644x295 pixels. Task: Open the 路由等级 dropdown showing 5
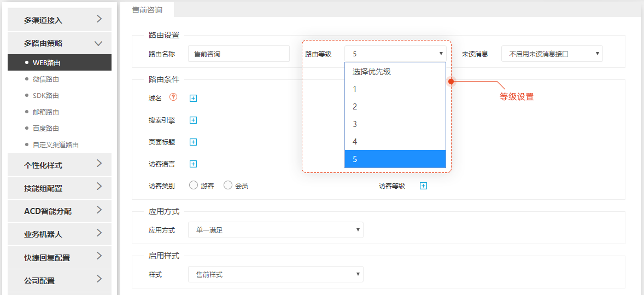pos(395,54)
